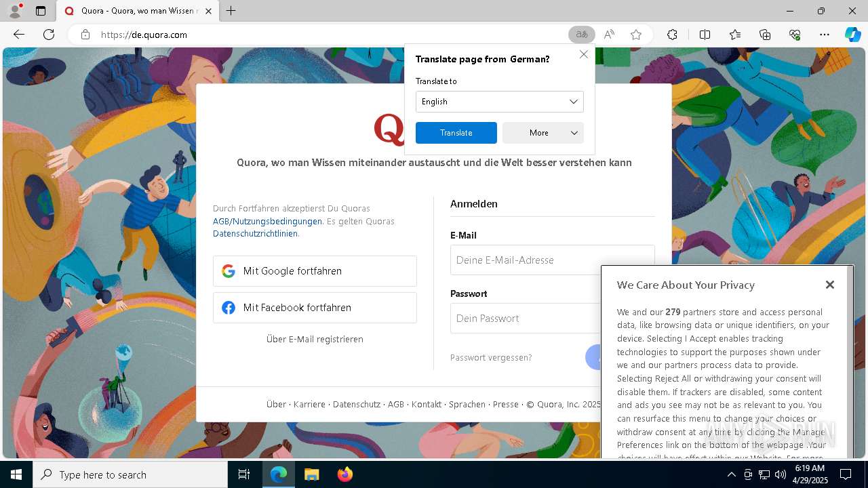The height and width of the screenshot is (488, 868).
Task: Open the Karriere footer link
Action: [309, 404]
